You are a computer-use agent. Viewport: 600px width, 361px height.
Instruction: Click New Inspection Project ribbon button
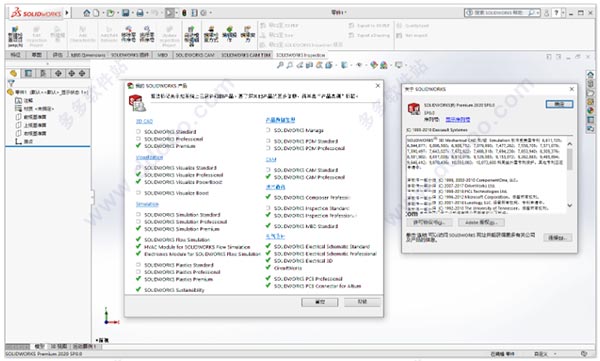[x=15, y=36]
